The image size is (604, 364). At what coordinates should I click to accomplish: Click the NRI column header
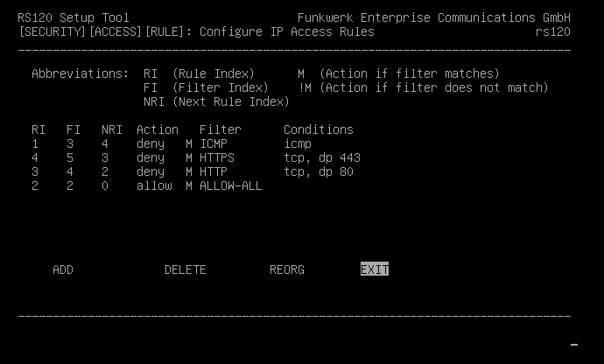[x=112, y=129]
